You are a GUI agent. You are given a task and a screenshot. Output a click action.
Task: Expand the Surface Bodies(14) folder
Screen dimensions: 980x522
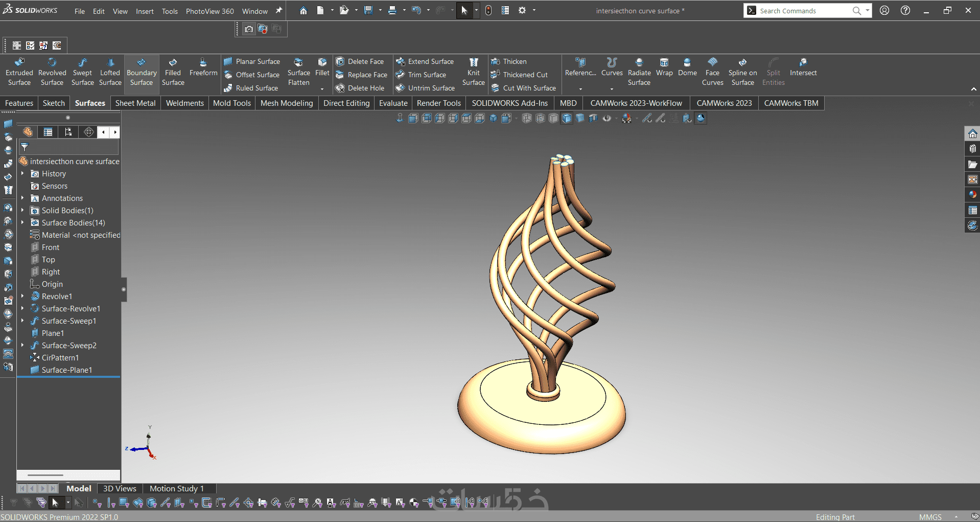click(x=22, y=223)
